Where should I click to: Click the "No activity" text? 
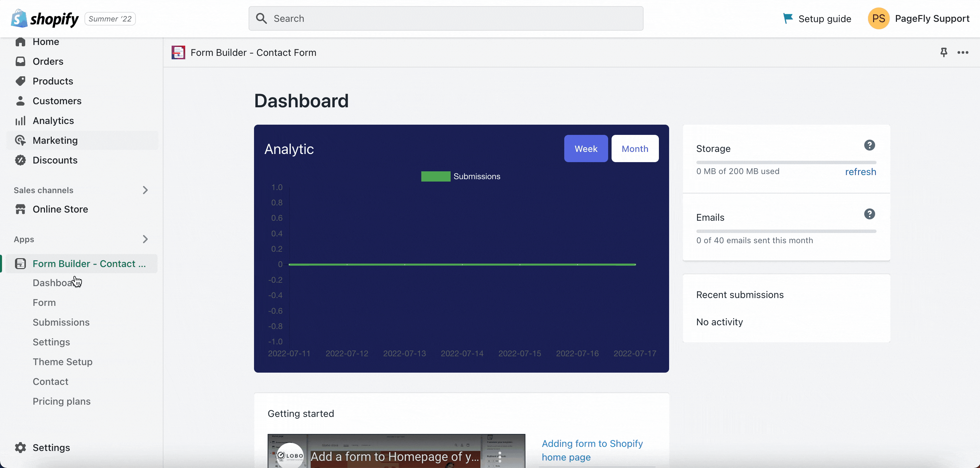[720, 322]
